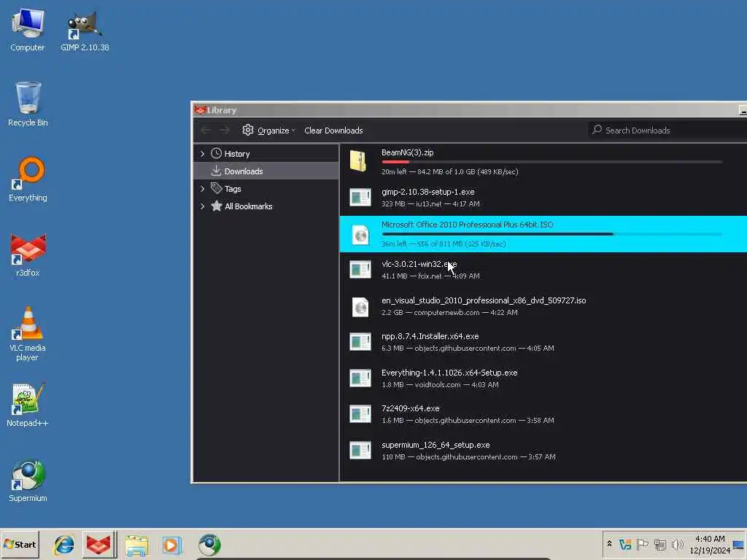Click Clear Downloads button

(x=333, y=130)
